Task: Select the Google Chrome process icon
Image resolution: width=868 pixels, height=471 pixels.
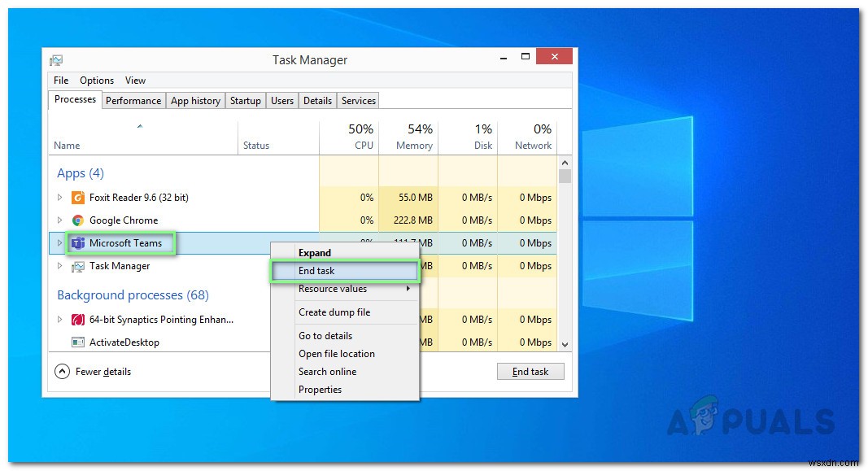Action: pyautogui.click(x=78, y=220)
